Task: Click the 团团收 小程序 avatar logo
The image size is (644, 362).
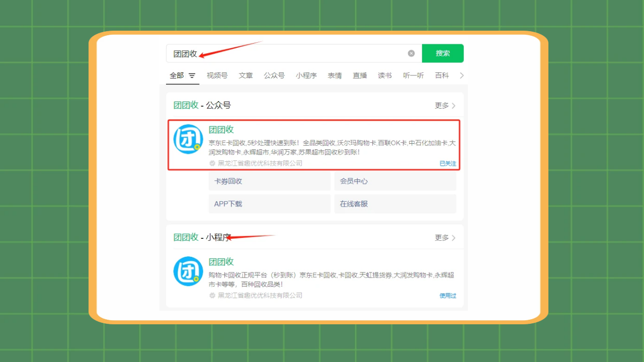Action: point(188,271)
